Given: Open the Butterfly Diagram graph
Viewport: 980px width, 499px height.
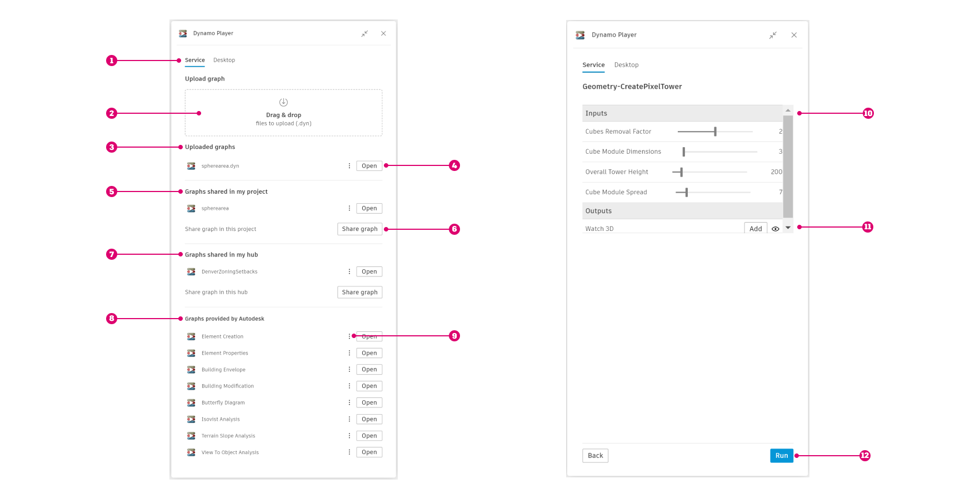Looking at the screenshot, I should (x=369, y=403).
